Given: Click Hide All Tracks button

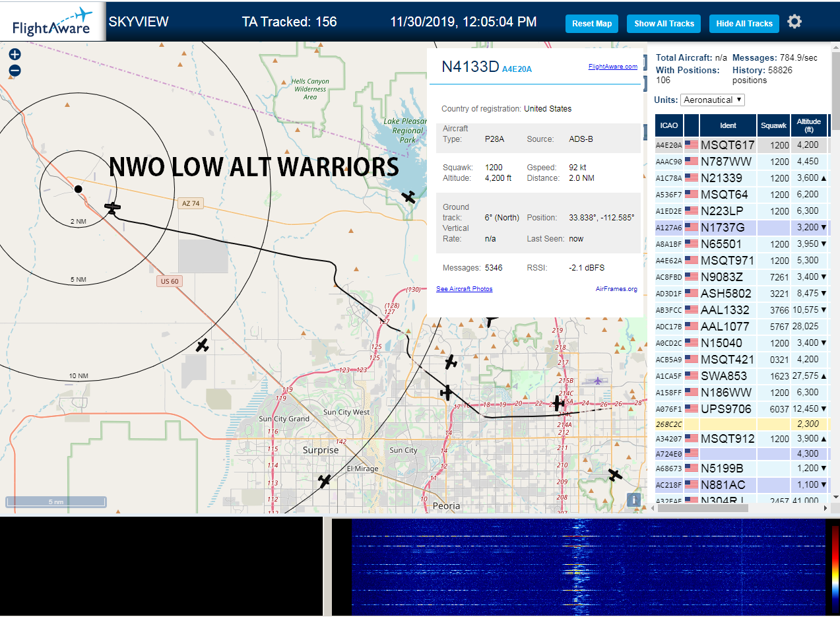Looking at the screenshot, I should pyautogui.click(x=744, y=24).
